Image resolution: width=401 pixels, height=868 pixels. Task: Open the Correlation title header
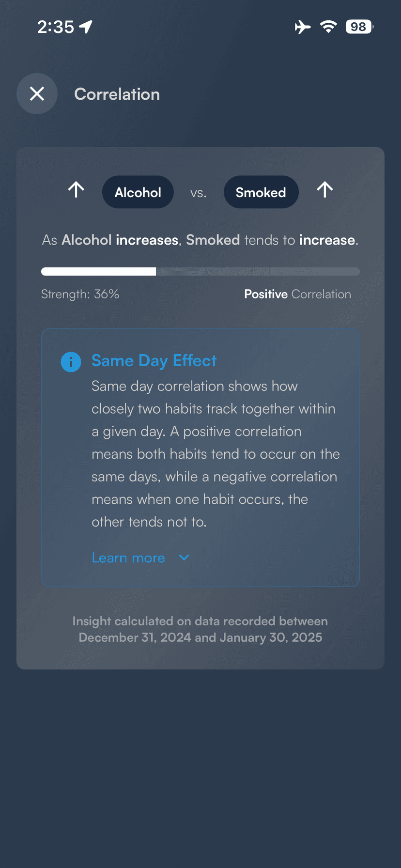pyautogui.click(x=117, y=94)
